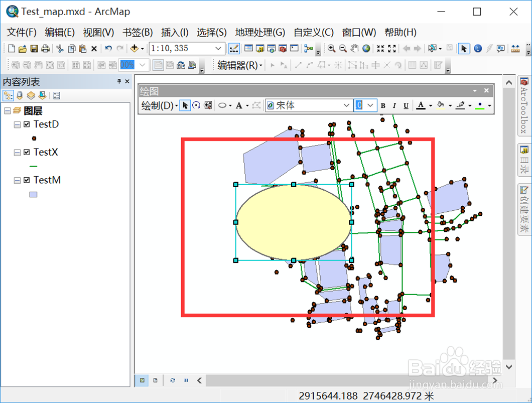The height and width of the screenshot is (403, 532).
Task: Open the Editor toolbar icon
Action: pos(234,49)
